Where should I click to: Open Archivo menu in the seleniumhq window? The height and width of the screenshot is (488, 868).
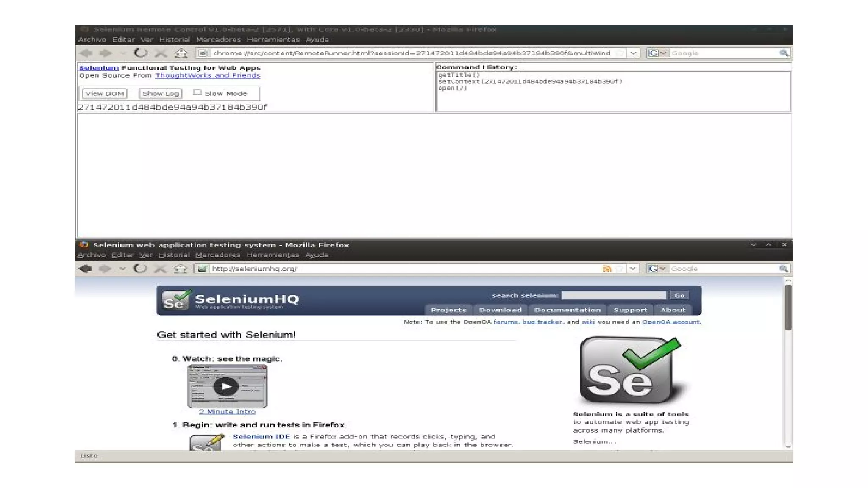tap(92, 255)
